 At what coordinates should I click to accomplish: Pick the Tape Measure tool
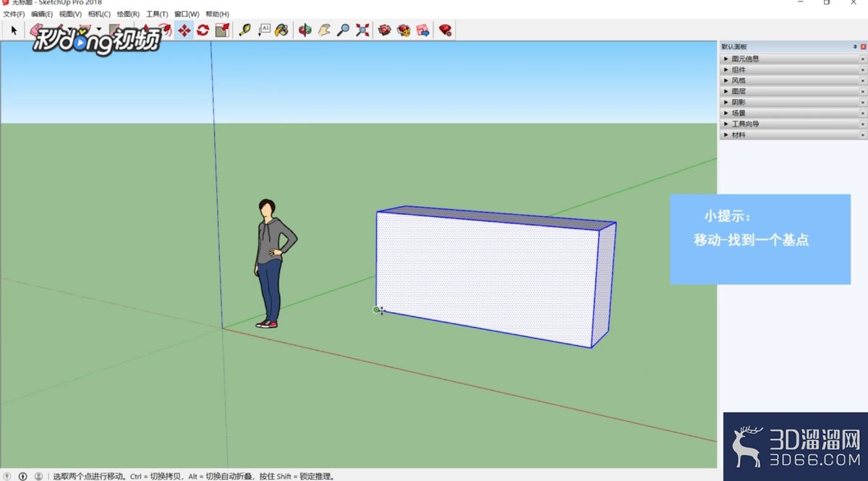point(245,30)
